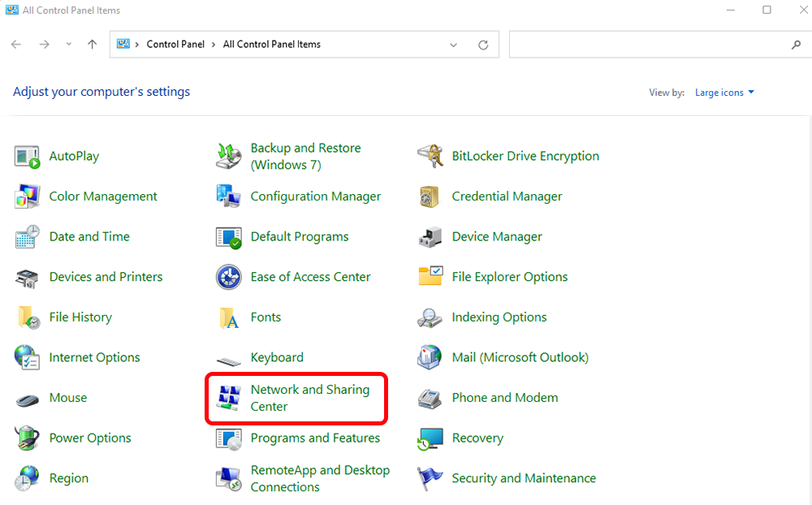Open the address bar history dropdown
Viewport: 812px width, 505px height.
tap(454, 45)
